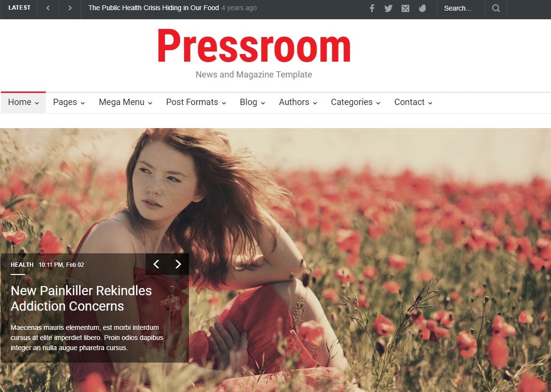Click the Twitter bird icon
Image resolution: width=551 pixels, height=392 pixels.
[x=389, y=8]
